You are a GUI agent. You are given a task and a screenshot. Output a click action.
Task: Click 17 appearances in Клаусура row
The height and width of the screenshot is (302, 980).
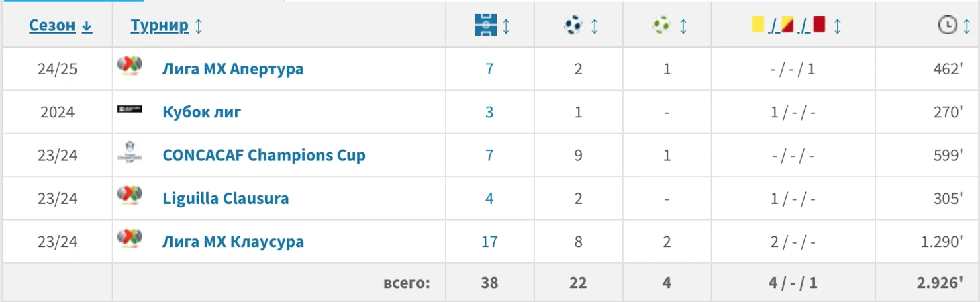[489, 242]
